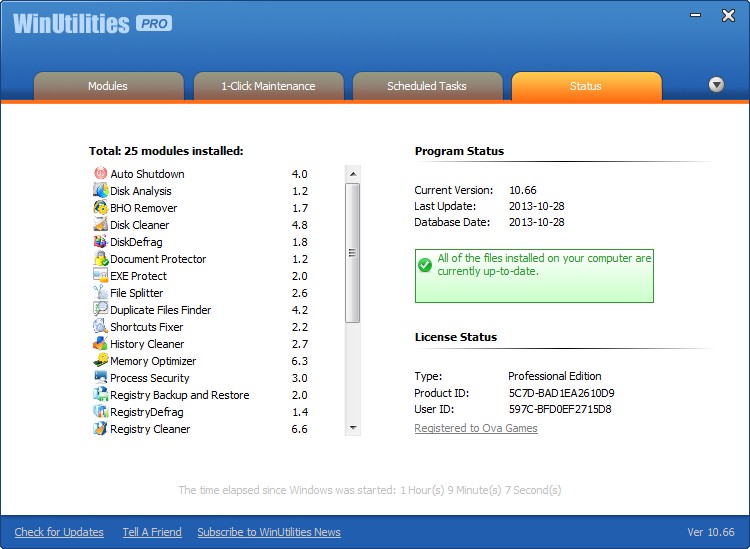750x549 pixels.
Task: Click the Check for Updates link
Action: [59, 532]
